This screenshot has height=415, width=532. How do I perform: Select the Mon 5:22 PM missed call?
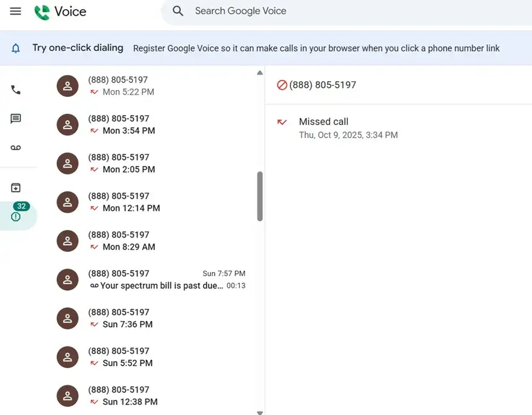151,86
